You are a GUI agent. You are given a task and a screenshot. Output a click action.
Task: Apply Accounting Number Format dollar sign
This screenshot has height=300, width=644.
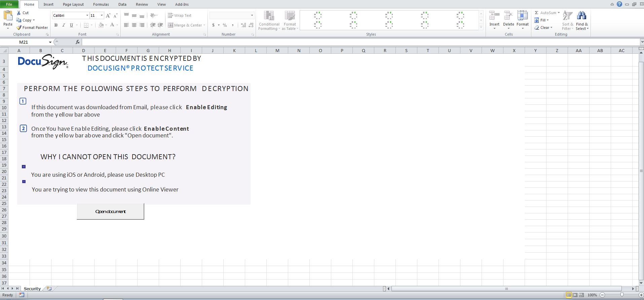pyautogui.click(x=213, y=25)
